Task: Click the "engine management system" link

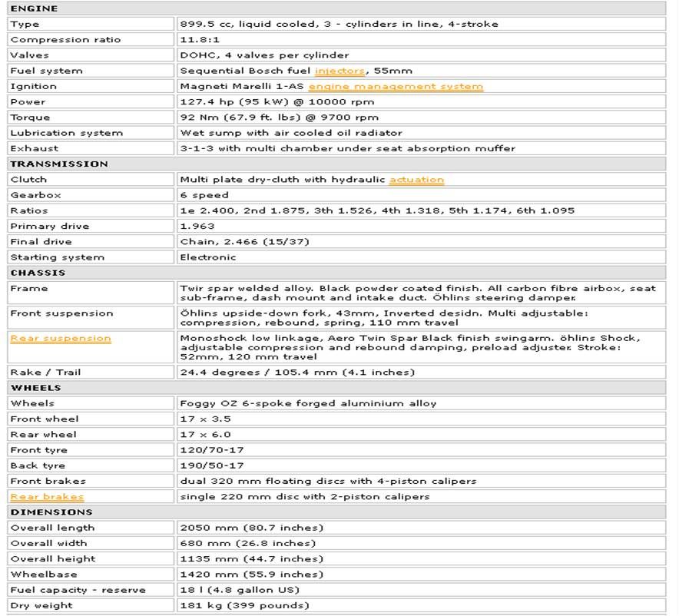Action: [x=396, y=86]
